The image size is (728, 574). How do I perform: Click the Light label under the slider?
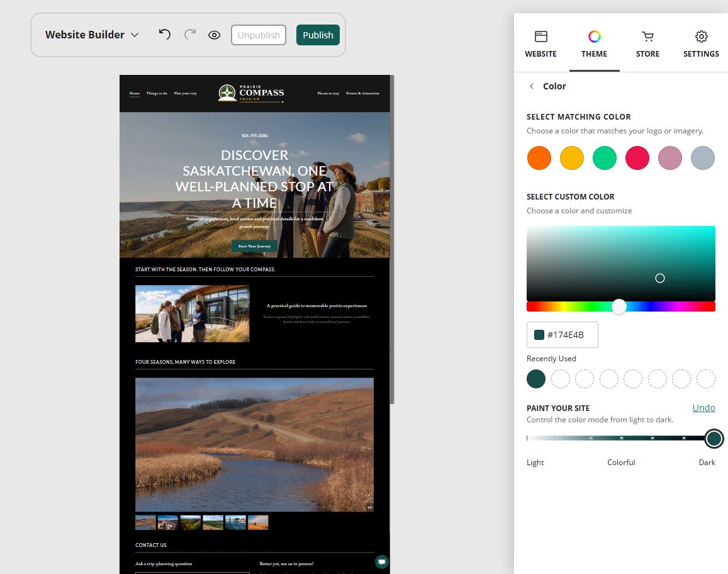pos(535,463)
